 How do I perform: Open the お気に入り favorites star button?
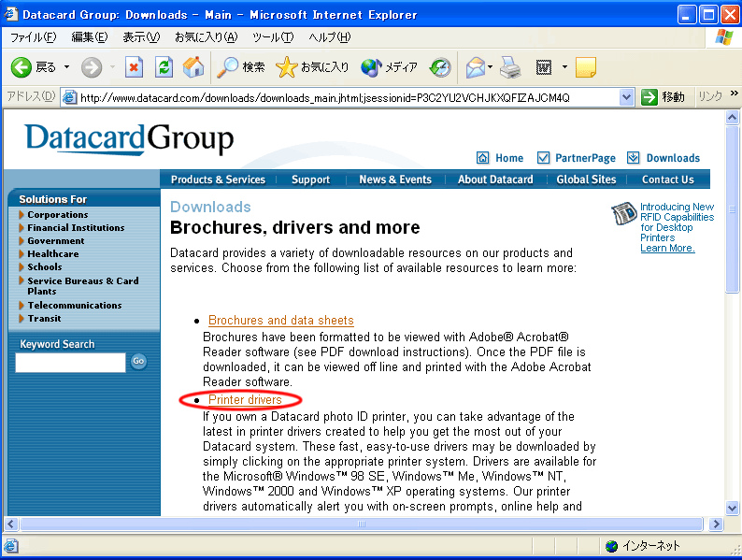[312, 67]
